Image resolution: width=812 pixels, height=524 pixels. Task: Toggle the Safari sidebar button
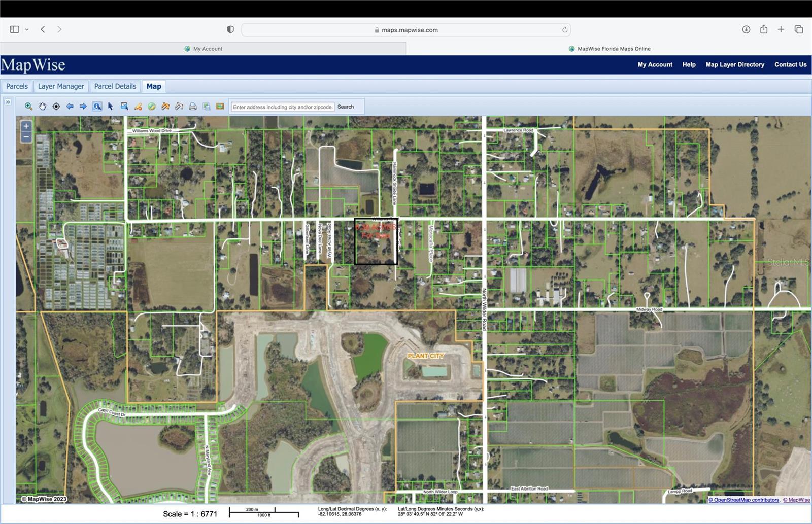coord(15,30)
